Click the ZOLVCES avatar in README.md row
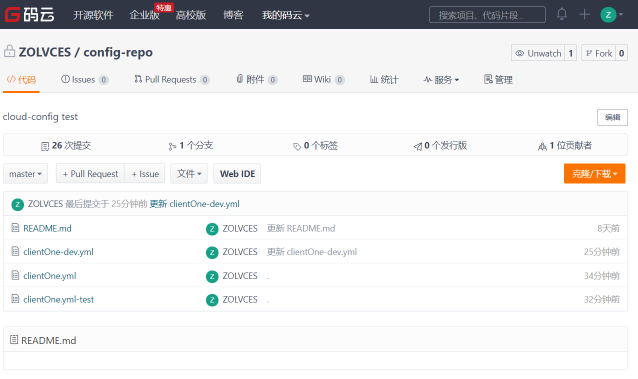The height and width of the screenshot is (379, 638). click(212, 229)
